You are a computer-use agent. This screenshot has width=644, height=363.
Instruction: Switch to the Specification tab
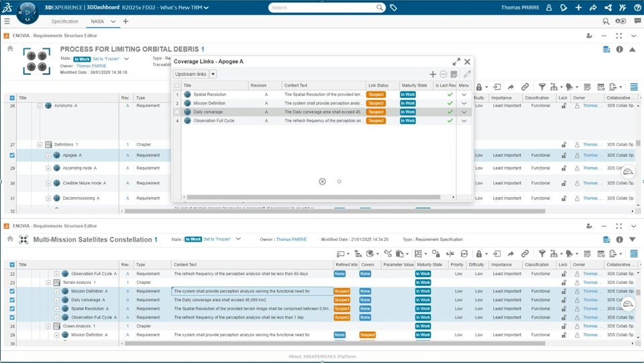click(64, 21)
